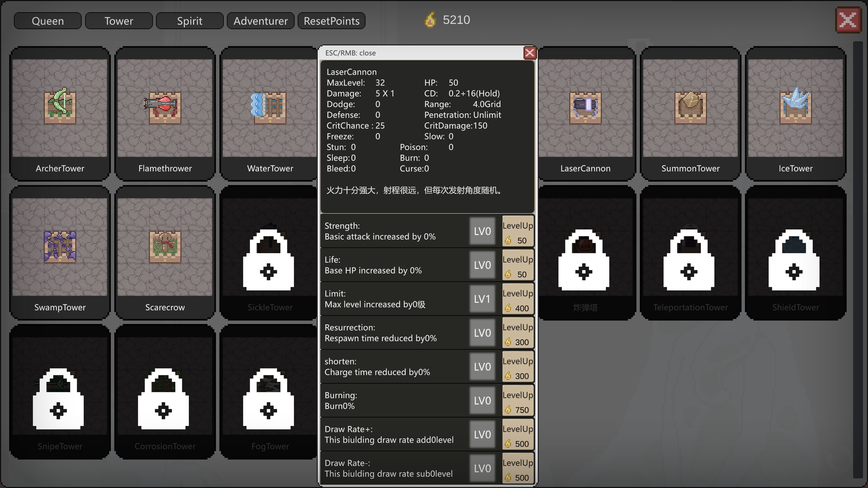Screen dimensions: 868x488
Task: Upgrade Draw Rate+ for 500
Action: 518,435
